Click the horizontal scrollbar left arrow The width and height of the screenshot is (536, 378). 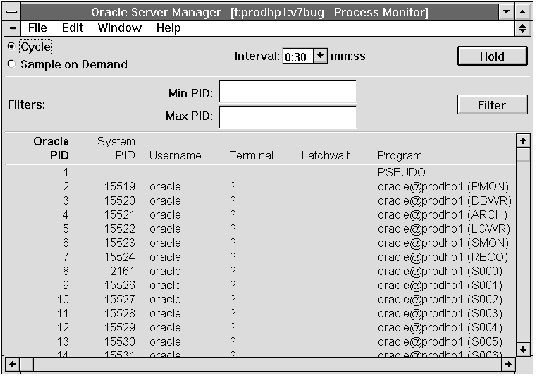click(x=12, y=364)
